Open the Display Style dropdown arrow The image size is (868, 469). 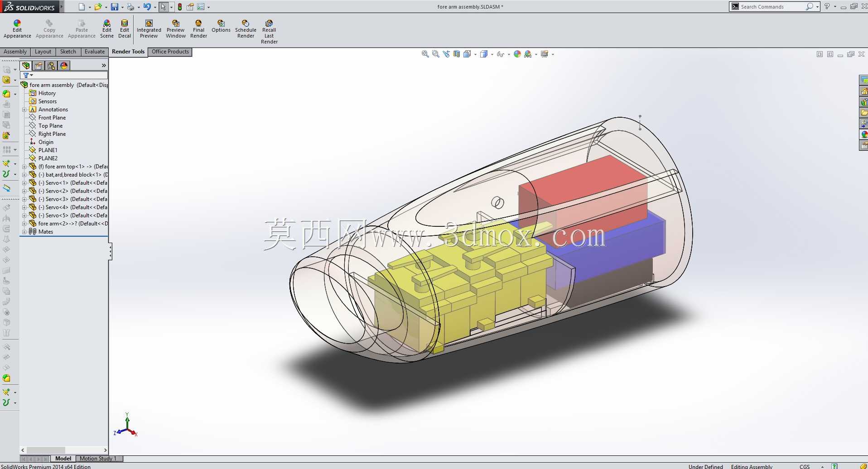click(x=492, y=54)
